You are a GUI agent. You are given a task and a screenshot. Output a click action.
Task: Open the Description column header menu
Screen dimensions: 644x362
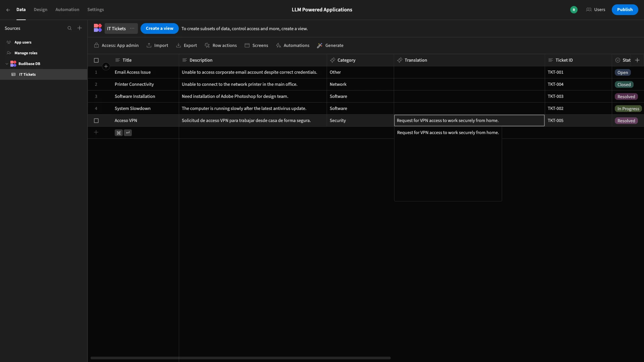(253, 60)
